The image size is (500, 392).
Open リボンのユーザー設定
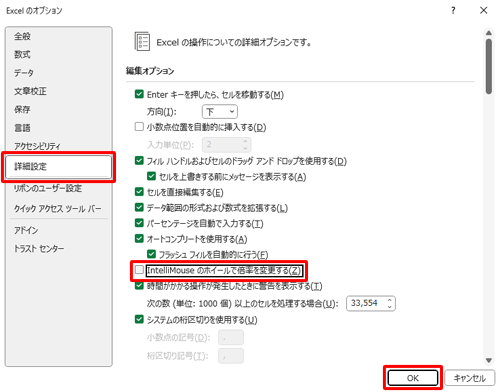(48, 188)
